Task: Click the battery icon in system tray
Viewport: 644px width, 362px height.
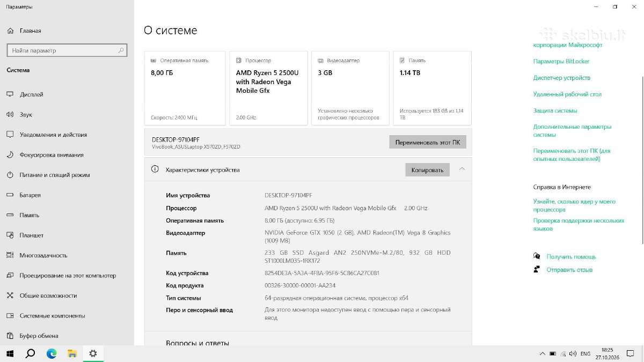Action: click(x=552, y=354)
